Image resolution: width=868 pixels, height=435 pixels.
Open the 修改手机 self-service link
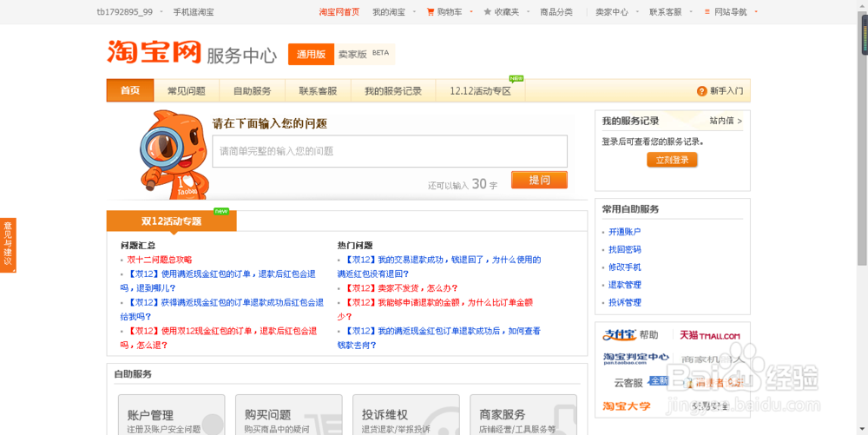tap(625, 267)
